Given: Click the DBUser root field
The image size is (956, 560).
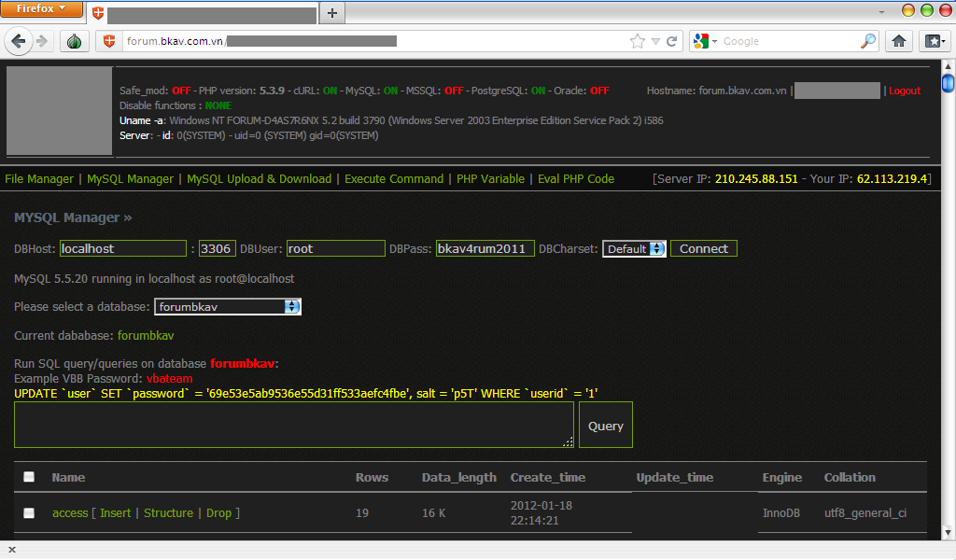Looking at the screenshot, I should click(x=336, y=248).
